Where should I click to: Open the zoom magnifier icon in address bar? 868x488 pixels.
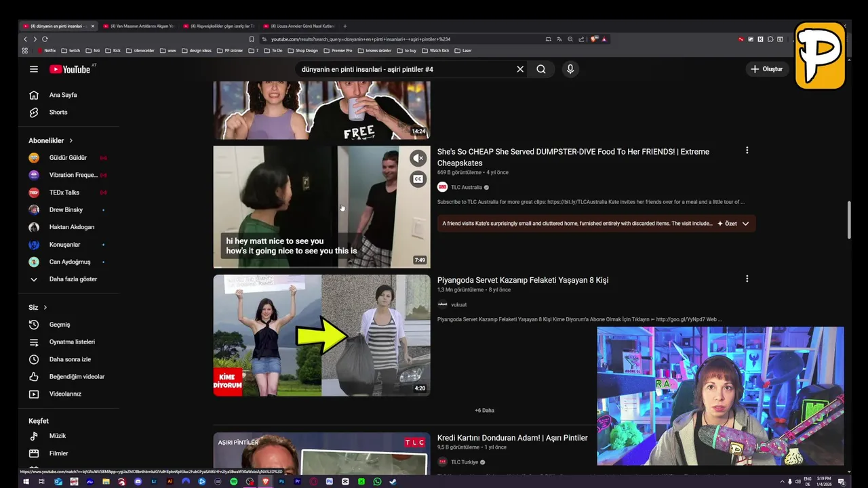[570, 39]
